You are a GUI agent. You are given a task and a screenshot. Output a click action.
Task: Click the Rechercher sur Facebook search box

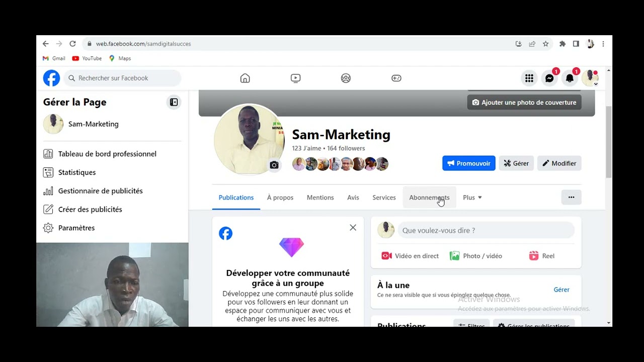(x=122, y=78)
